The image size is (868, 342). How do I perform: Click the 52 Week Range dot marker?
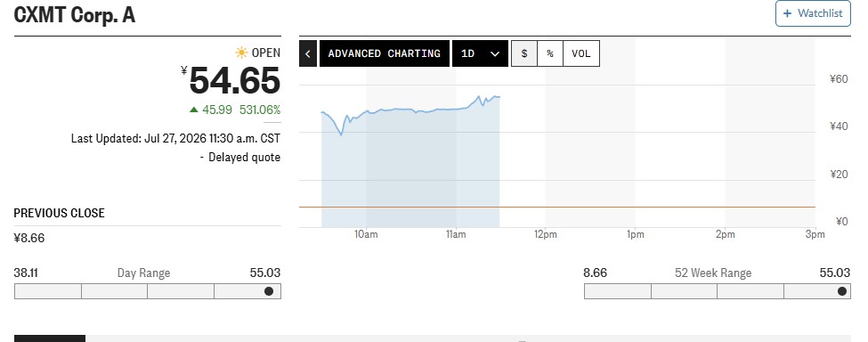click(842, 291)
